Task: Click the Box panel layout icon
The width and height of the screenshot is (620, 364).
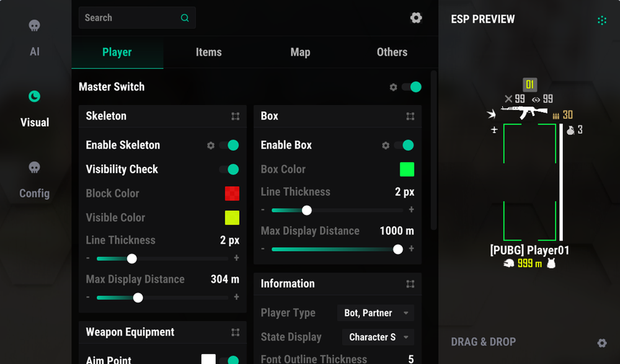Action: coord(410,116)
